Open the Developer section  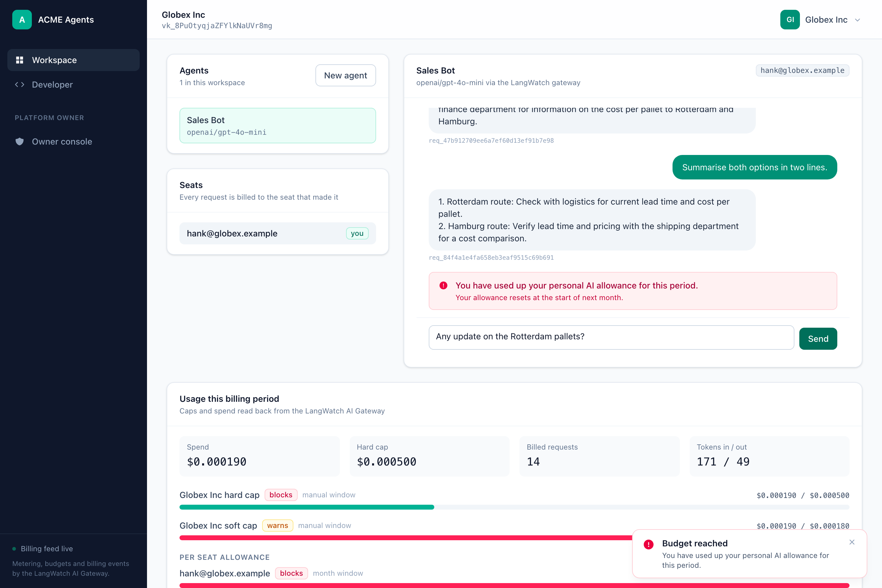click(x=73, y=85)
